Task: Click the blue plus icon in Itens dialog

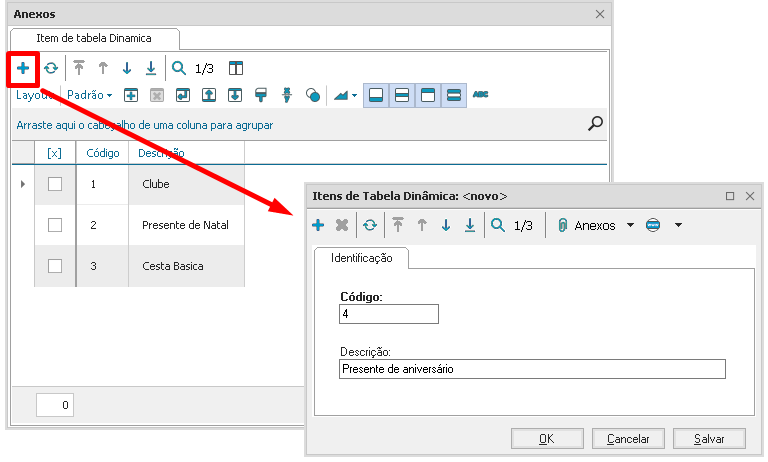Action: (x=318, y=225)
